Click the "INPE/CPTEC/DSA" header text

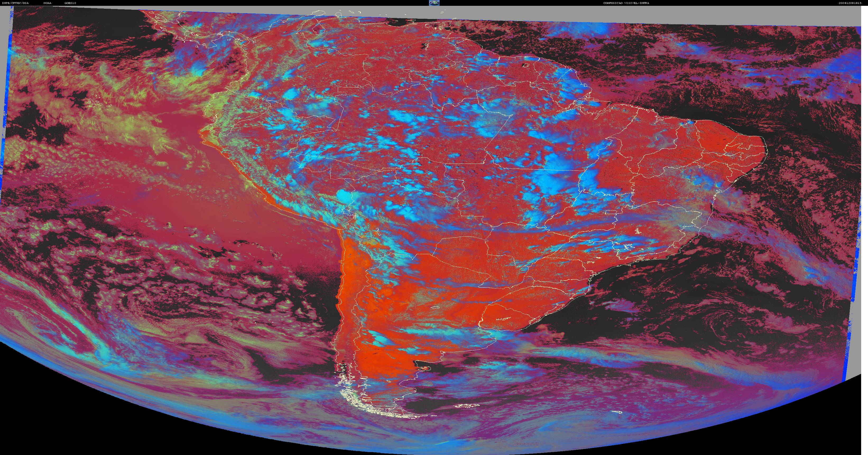point(16,3)
